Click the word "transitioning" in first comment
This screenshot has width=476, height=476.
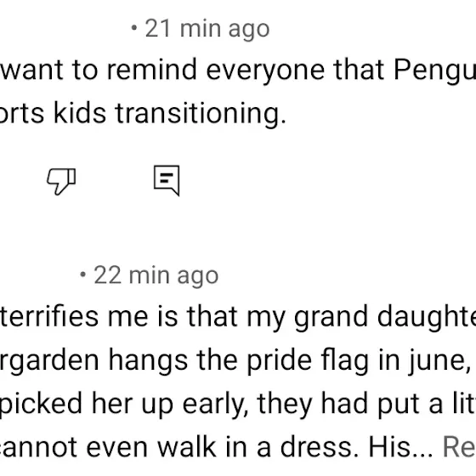[x=197, y=114]
